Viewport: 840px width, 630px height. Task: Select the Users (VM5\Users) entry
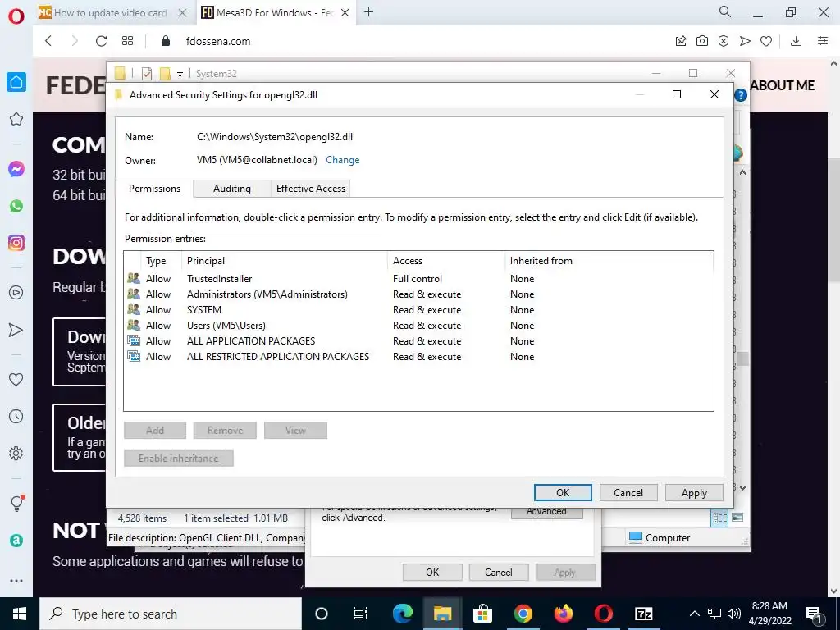click(418, 325)
